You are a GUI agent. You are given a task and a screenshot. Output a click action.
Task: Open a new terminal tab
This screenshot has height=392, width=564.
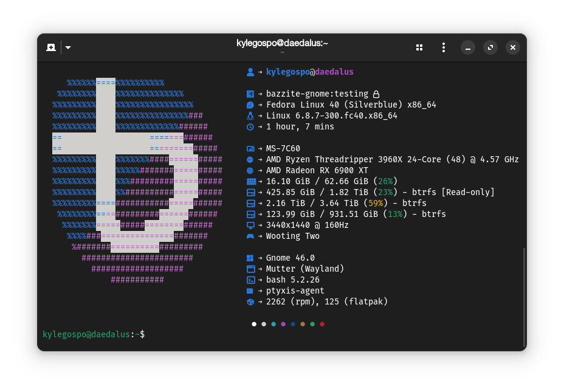click(51, 47)
